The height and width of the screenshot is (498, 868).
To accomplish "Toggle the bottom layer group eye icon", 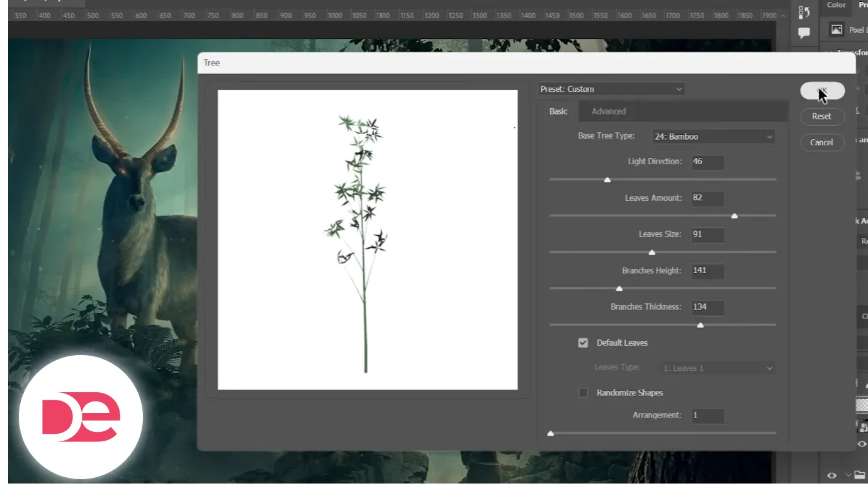I will [x=831, y=475].
